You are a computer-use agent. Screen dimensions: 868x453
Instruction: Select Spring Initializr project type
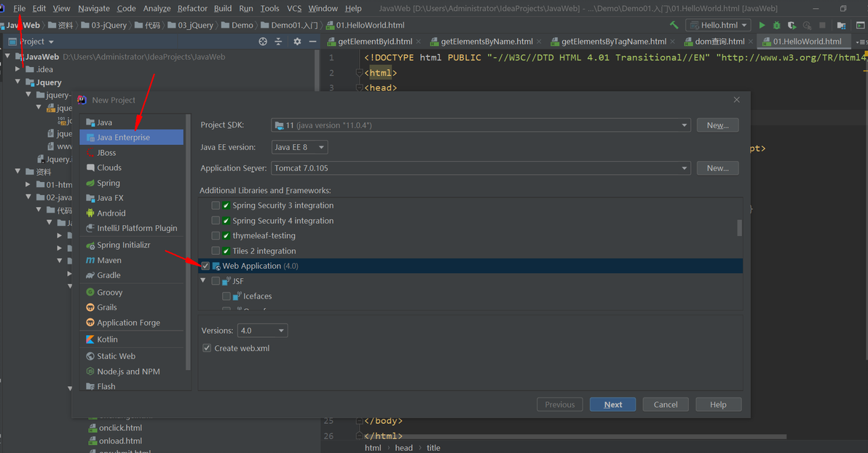click(124, 245)
